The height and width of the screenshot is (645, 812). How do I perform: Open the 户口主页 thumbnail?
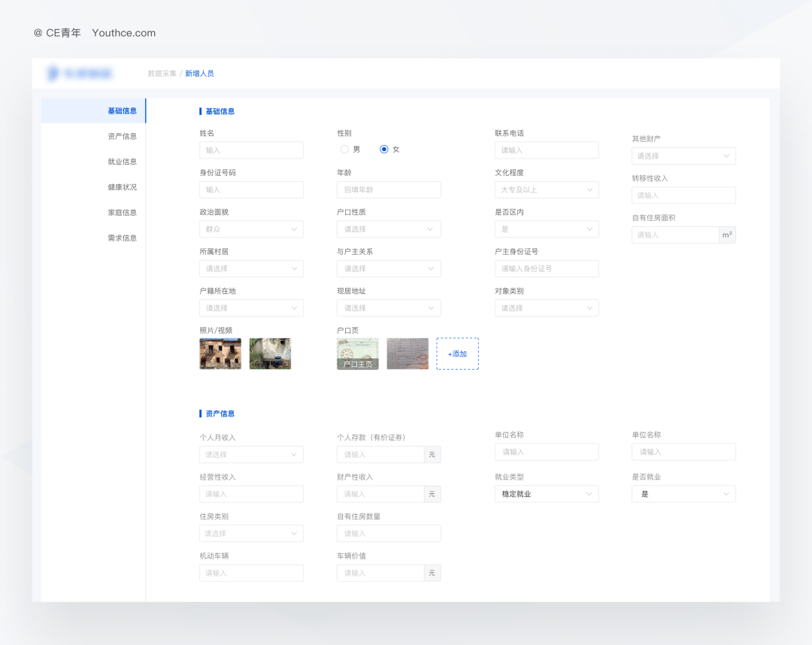[358, 353]
